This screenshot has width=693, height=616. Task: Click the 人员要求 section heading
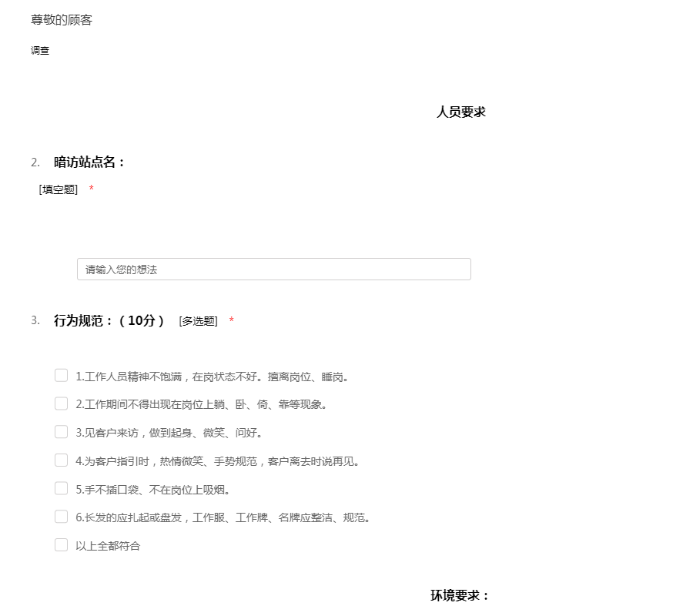(461, 112)
